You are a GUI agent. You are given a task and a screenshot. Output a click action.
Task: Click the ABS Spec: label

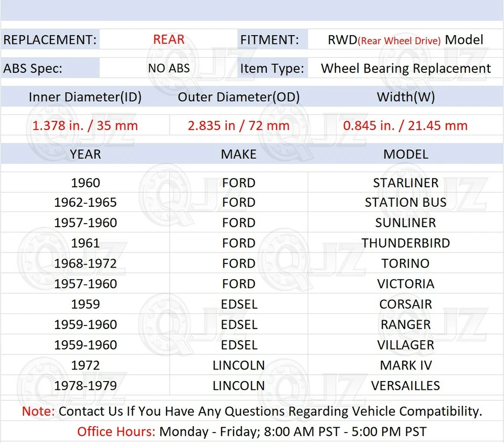(x=33, y=68)
